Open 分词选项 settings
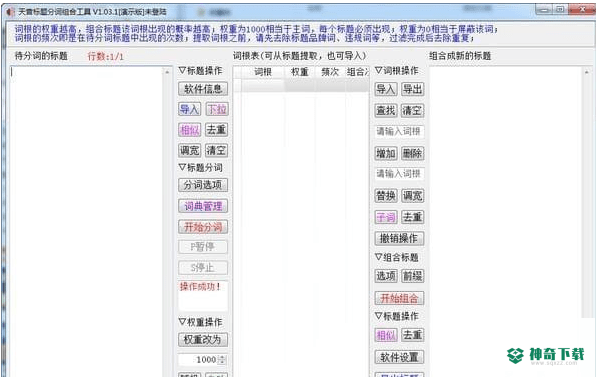This screenshot has width=596, height=377. click(x=203, y=185)
